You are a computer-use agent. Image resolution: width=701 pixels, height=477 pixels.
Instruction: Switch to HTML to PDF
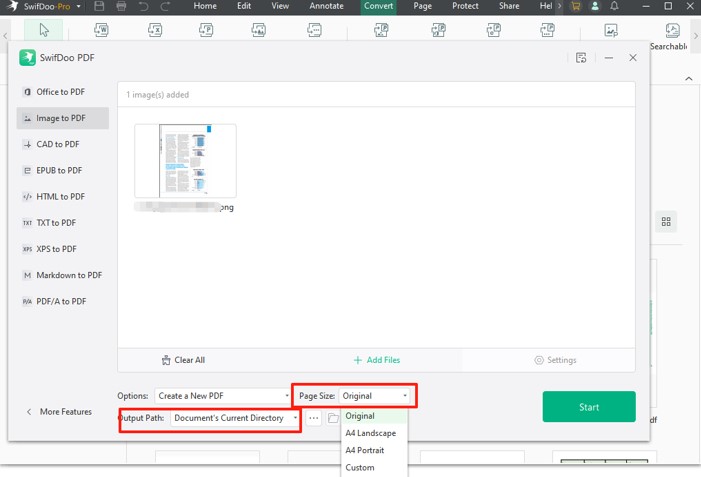(x=63, y=197)
